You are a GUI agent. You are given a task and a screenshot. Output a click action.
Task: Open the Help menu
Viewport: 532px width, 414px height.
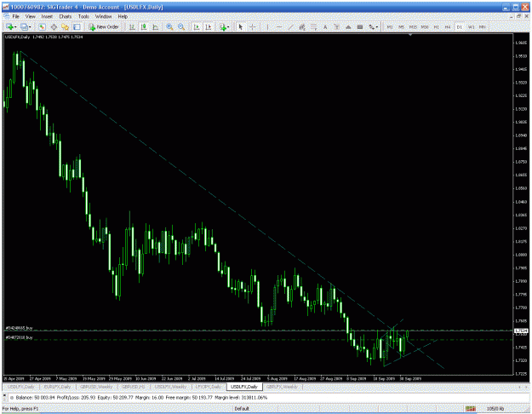coord(123,16)
